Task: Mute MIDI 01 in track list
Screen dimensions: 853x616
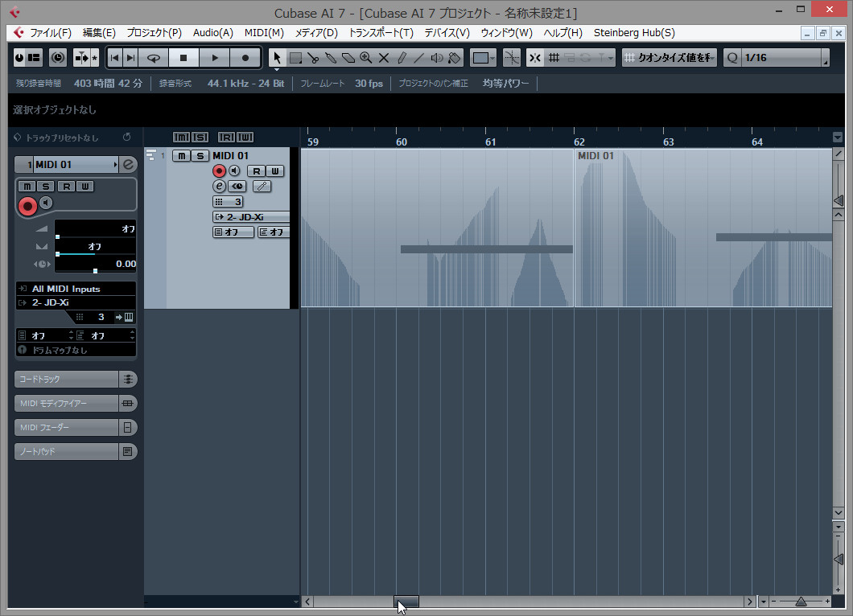Action: point(181,156)
